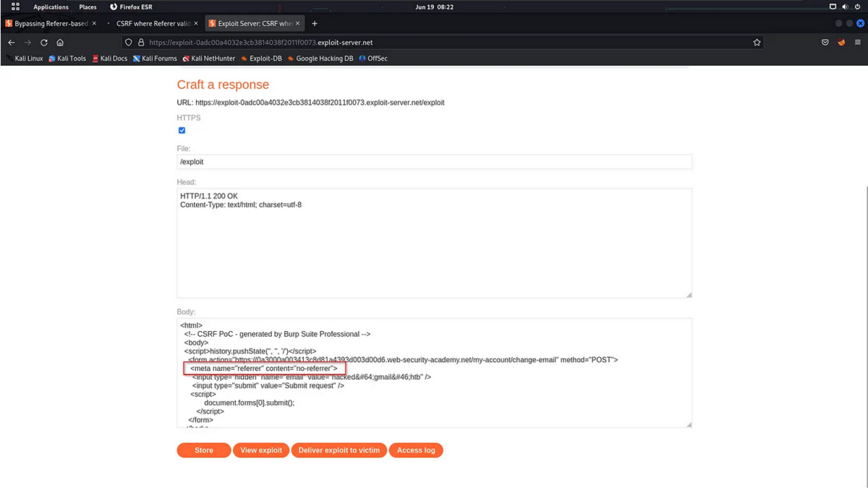Click the document.forms[0].submit() line
Screen dimensions: 868x488
[x=250, y=403]
